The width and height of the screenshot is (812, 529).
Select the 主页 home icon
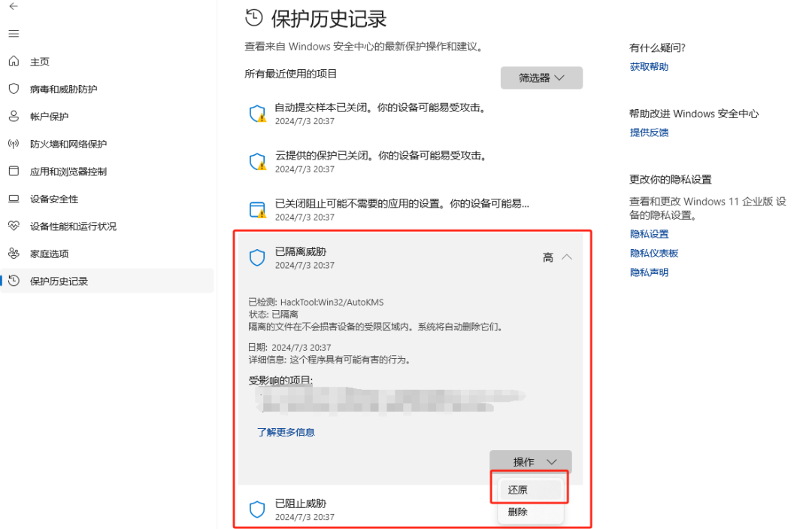(14, 61)
